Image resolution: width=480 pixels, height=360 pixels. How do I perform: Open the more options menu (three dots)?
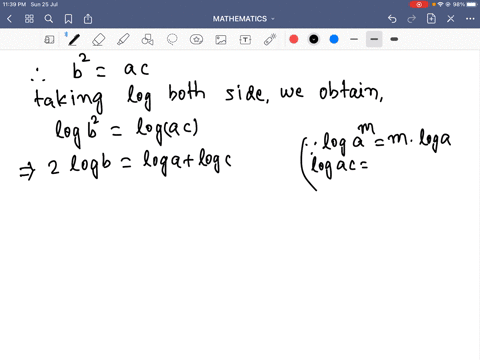(470, 19)
